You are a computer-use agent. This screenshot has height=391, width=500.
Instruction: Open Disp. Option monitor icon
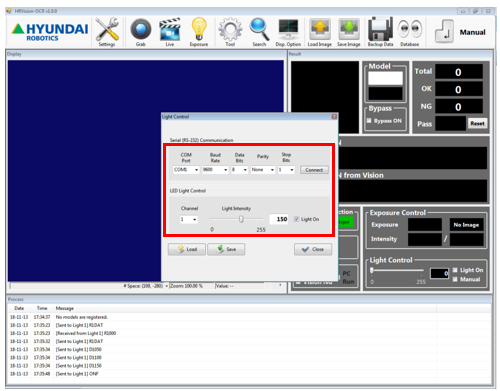coord(288,29)
